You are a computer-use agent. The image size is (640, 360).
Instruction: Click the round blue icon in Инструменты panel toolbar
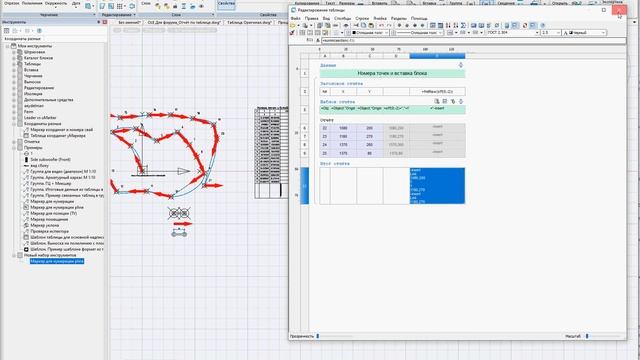39,31
